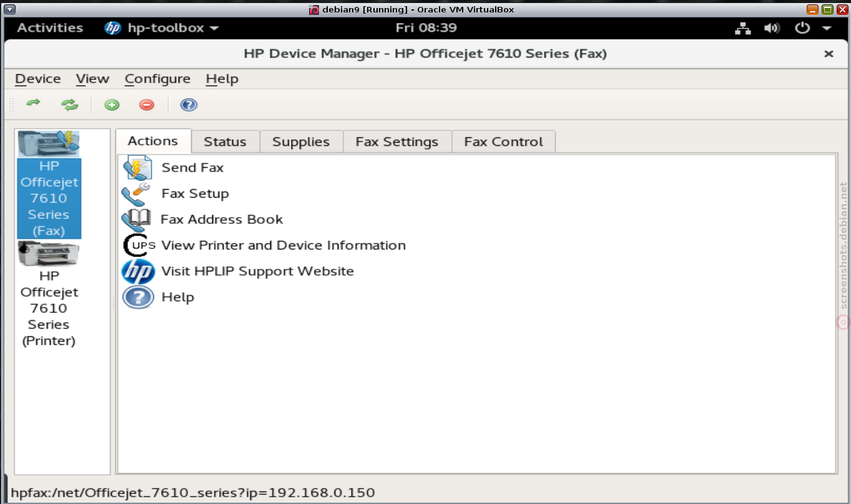Switch to the Fax Control tab

point(503,142)
